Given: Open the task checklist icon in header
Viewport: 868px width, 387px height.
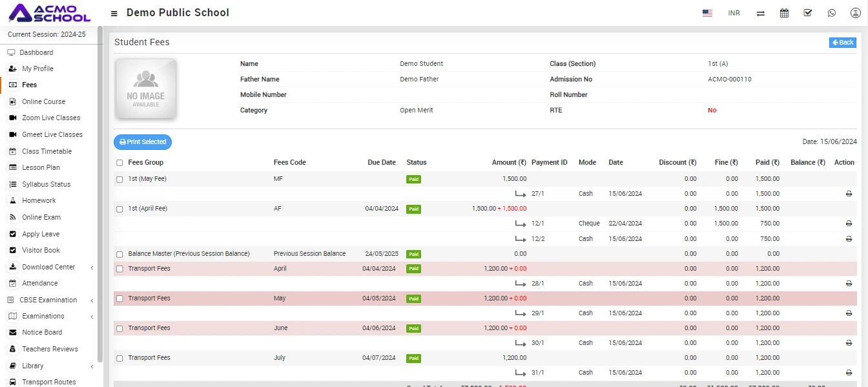Looking at the screenshot, I should coord(807,13).
